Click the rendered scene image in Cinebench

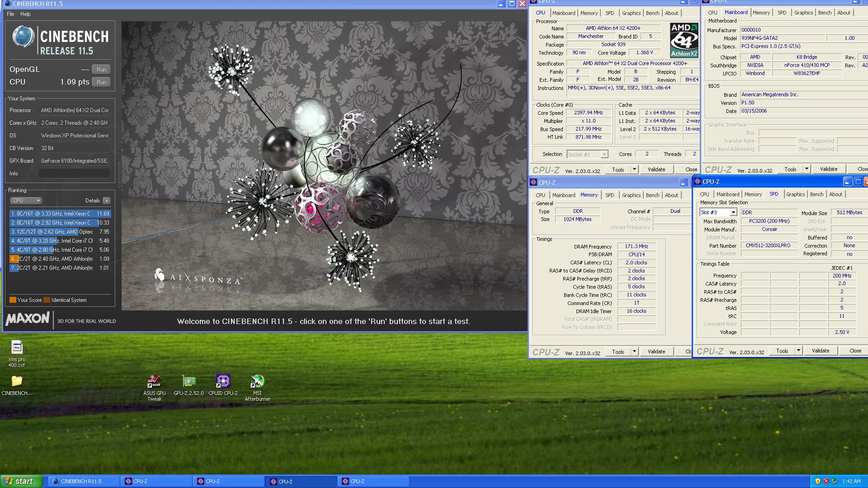click(x=324, y=166)
